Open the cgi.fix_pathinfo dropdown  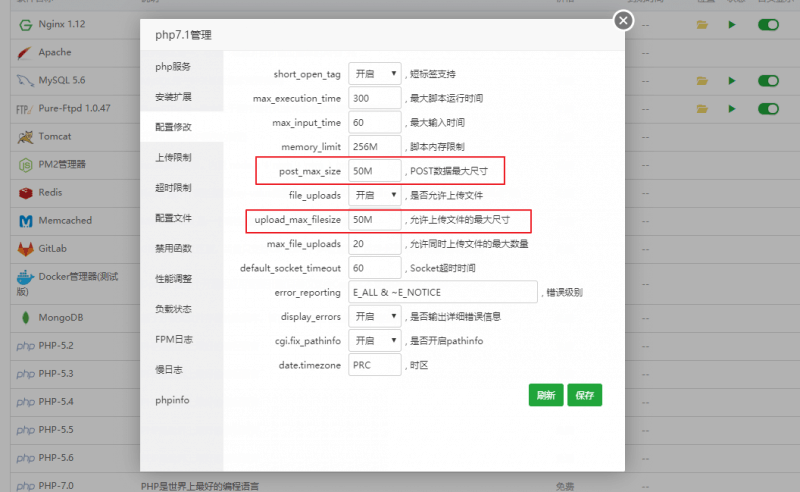pyautogui.click(x=375, y=340)
